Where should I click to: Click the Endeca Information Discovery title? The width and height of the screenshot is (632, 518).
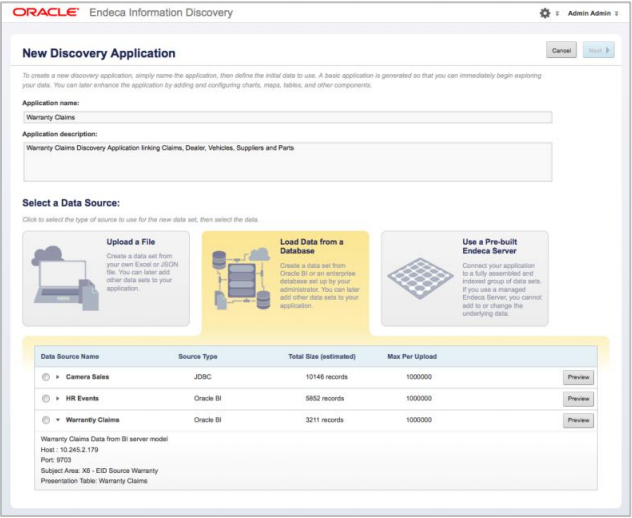161,12
